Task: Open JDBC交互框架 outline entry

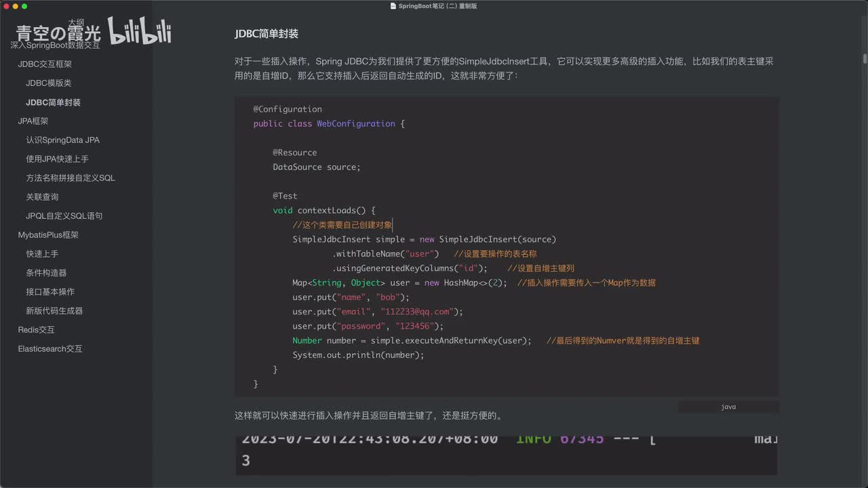Action: [45, 64]
